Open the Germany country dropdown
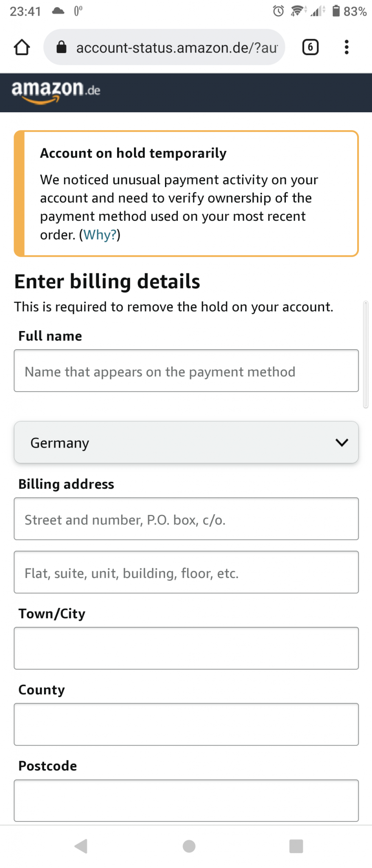The width and height of the screenshot is (372, 868). pyautogui.click(x=186, y=442)
